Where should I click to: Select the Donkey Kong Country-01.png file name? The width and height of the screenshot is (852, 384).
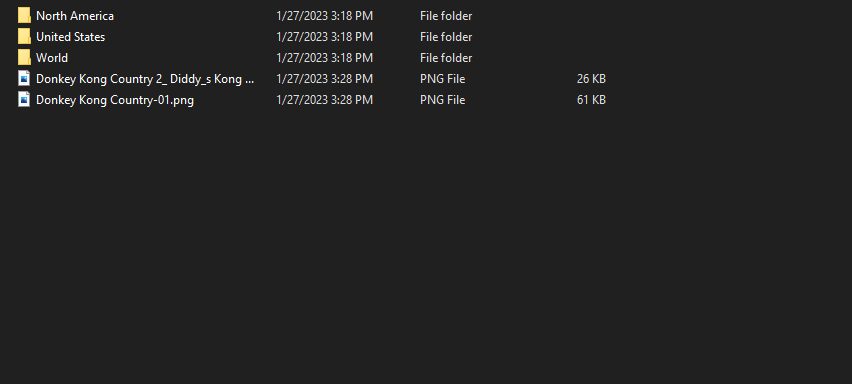pyautogui.click(x=115, y=100)
